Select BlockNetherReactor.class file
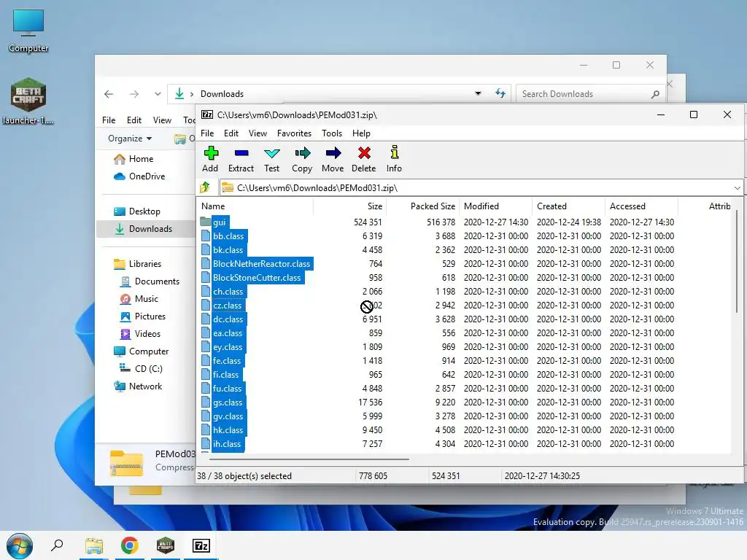The height and width of the screenshot is (560, 747). [x=262, y=264]
